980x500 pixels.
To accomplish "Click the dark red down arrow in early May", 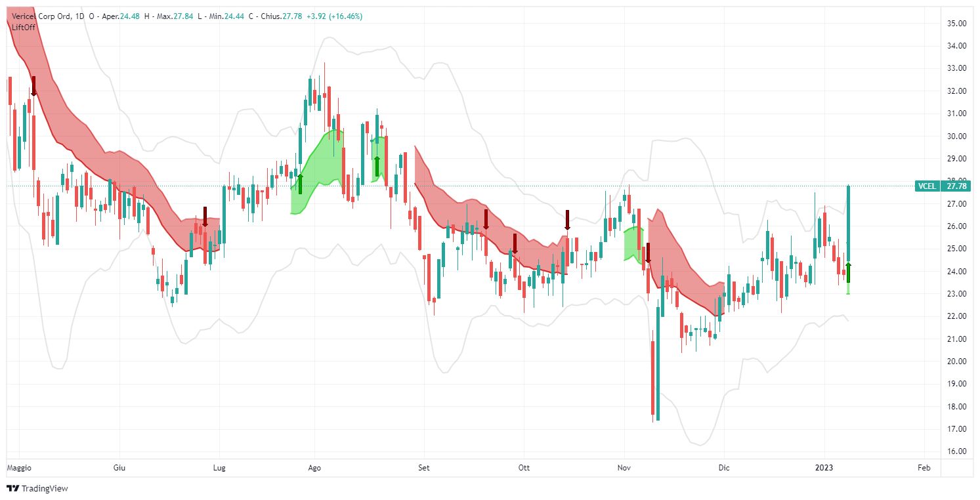I will pos(33,86).
